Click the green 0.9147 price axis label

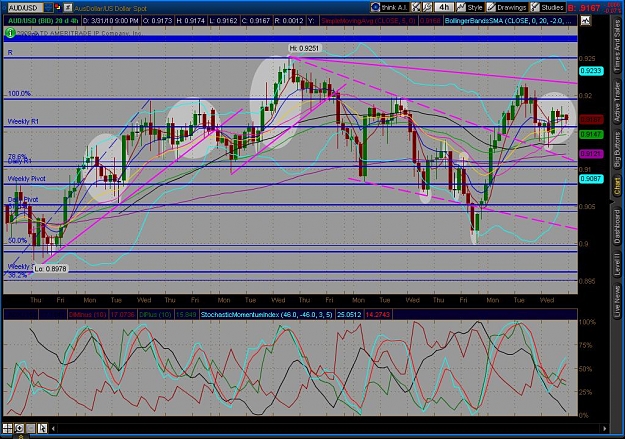(591, 135)
